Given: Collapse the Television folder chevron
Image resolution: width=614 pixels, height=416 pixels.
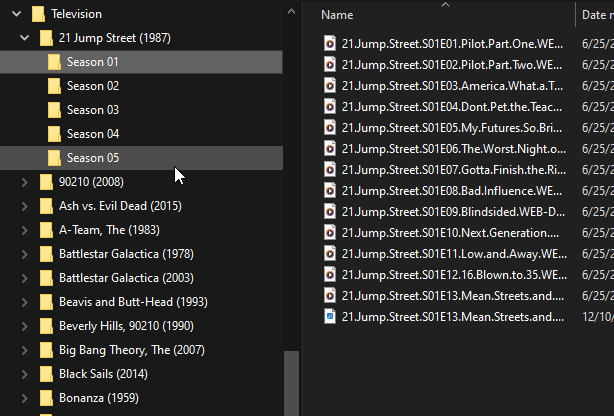Looking at the screenshot, I should click(16, 14).
